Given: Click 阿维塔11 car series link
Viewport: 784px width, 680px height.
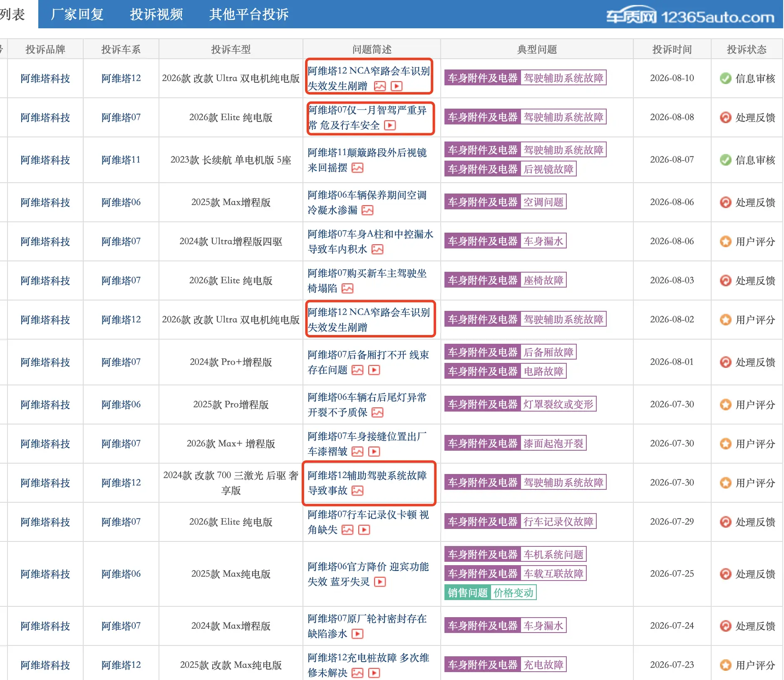Looking at the screenshot, I should [x=121, y=160].
